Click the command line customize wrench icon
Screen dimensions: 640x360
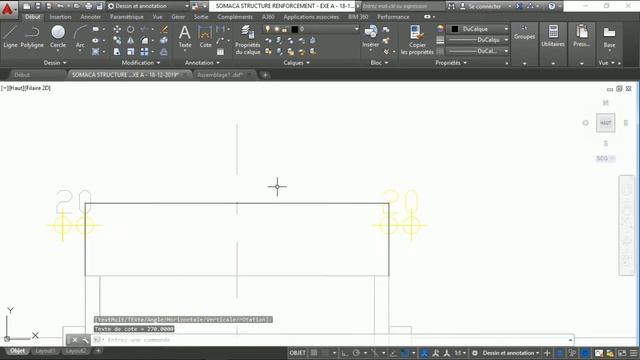tap(85, 340)
